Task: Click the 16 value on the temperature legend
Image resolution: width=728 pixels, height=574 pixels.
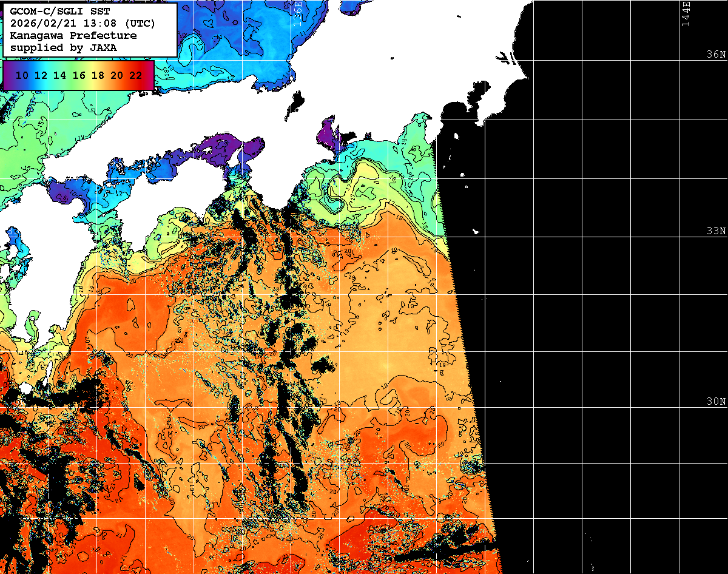Action: [79, 75]
